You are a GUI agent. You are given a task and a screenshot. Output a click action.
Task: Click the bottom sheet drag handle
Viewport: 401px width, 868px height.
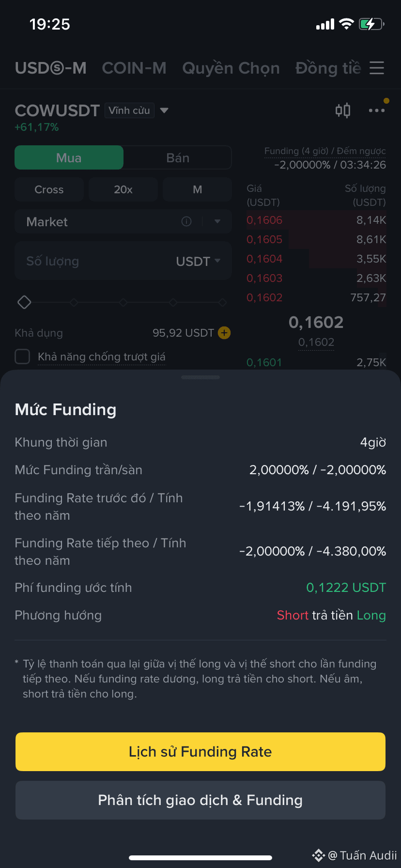coord(200,377)
